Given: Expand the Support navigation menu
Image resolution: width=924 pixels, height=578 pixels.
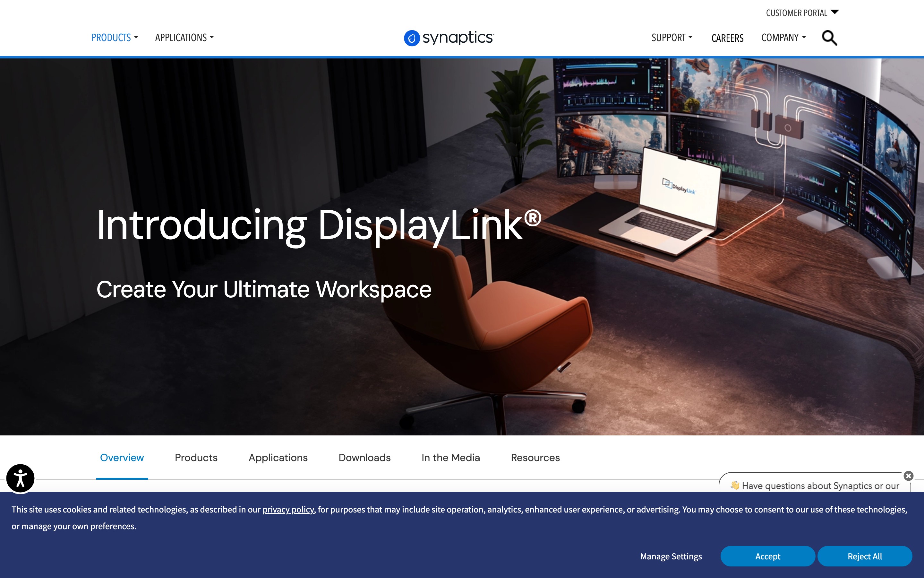Looking at the screenshot, I should [672, 38].
